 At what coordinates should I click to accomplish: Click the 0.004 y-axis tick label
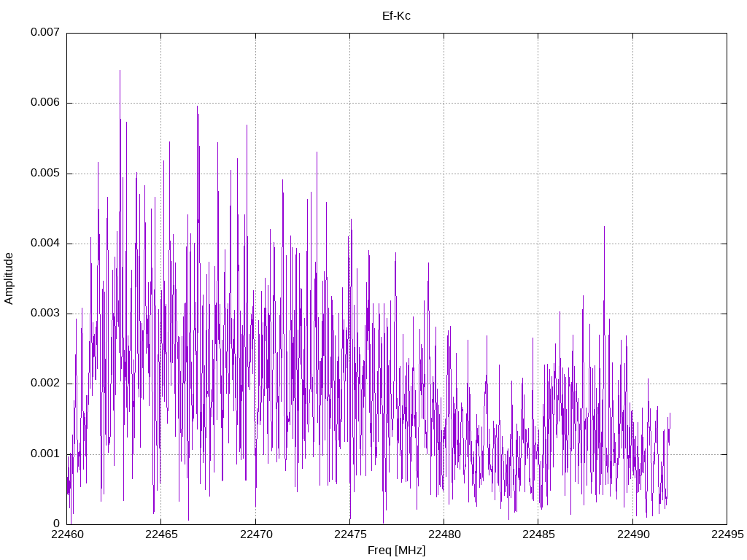click(x=45, y=243)
